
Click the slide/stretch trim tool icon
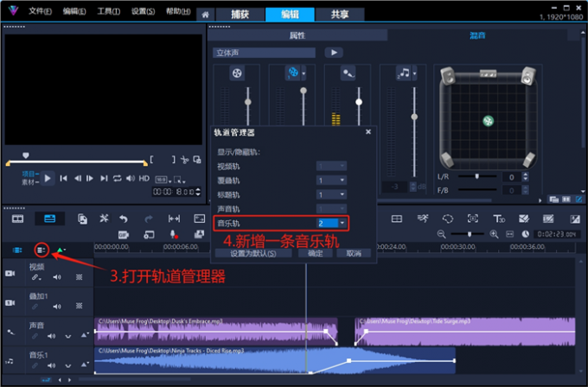tap(174, 219)
